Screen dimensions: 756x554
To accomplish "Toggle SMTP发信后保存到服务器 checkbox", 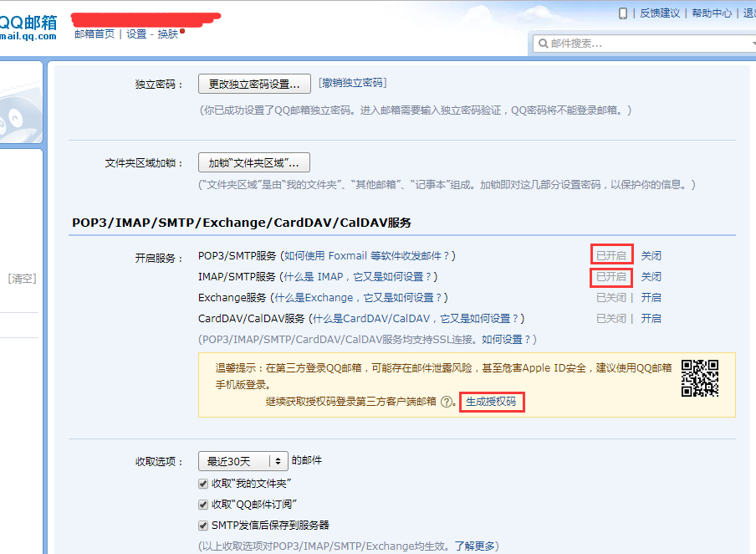I will coord(203,525).
